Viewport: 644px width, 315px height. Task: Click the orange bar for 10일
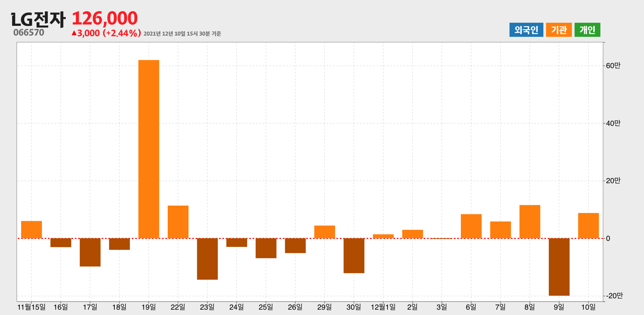588,226
